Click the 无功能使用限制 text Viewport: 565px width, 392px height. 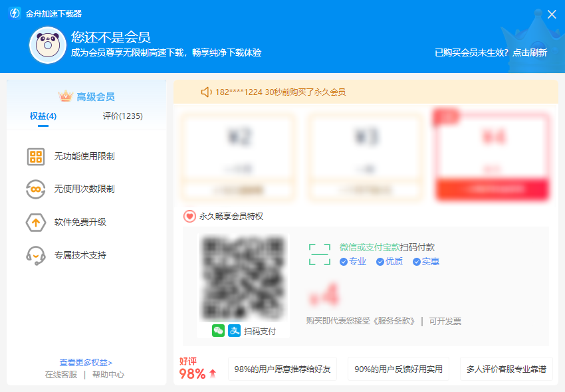coord(84,156)
